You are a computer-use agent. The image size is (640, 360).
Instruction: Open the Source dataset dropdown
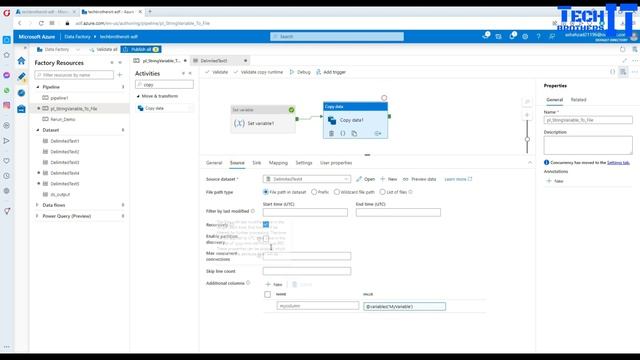click(x=307, y=179)
